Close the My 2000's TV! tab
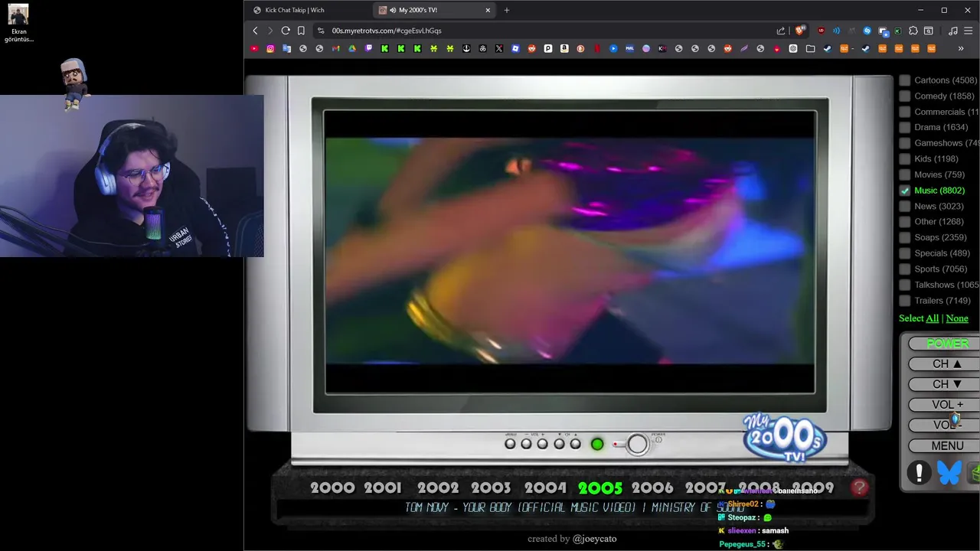The width and height of the screenshot is (980, 551). click(488, 10)
